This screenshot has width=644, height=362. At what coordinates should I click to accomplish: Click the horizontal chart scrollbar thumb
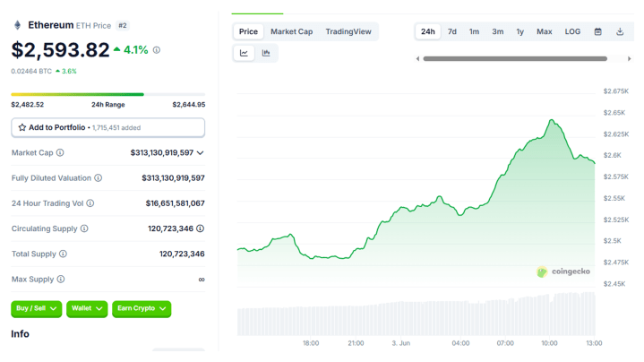click(x=515, y=59)
